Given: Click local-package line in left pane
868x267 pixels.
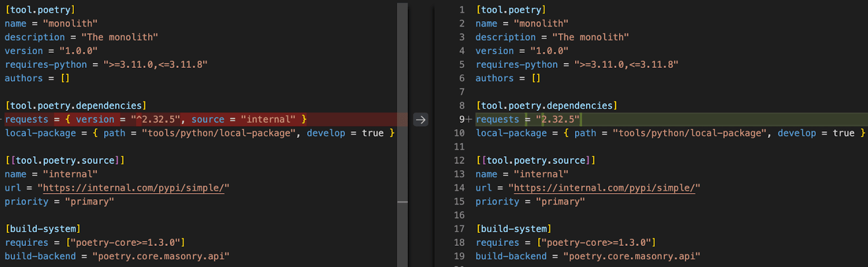Looking at the screenshot, I should tap(200, 133).
